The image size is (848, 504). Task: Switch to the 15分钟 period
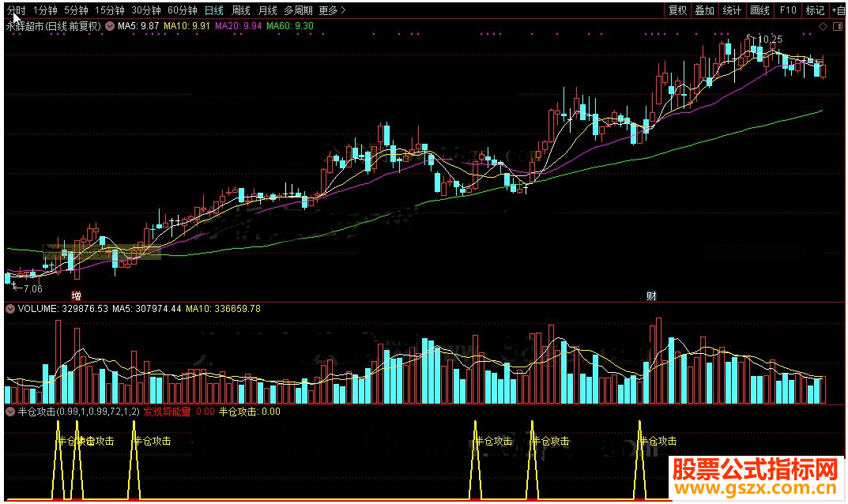pyautogui.click(x=110, y=10)
